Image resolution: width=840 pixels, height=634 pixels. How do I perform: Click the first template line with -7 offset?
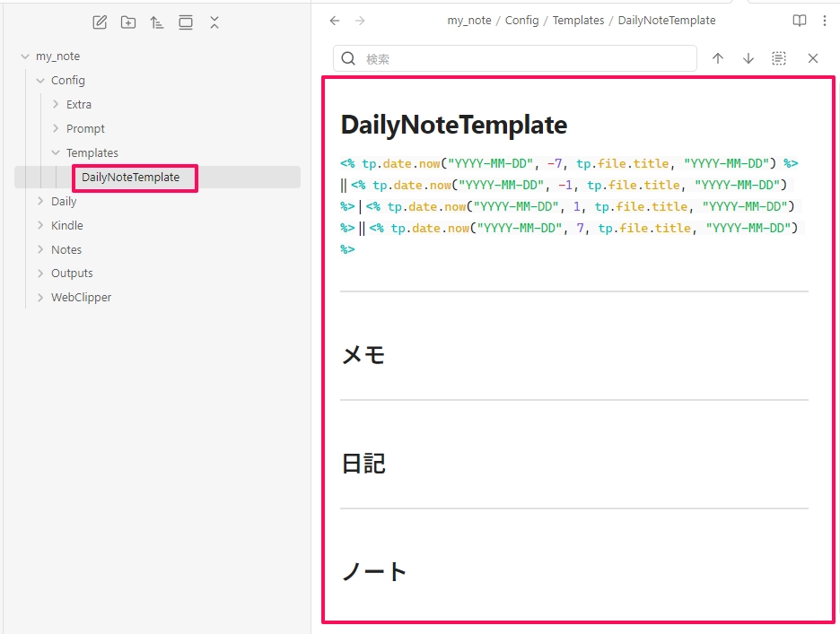[x=569, y=163]
